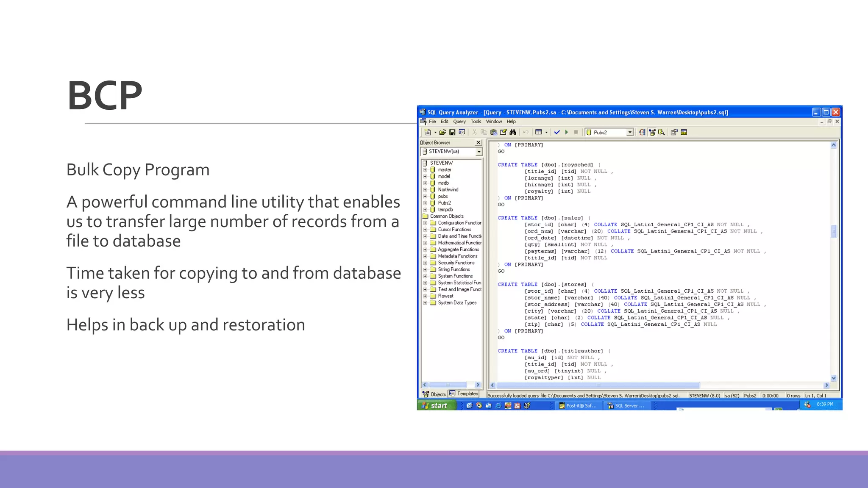The height and width of the screenshot is (488, 868).
Task: Expand the msdb database node
Action: pyautogui.click(x=425, y=183)
